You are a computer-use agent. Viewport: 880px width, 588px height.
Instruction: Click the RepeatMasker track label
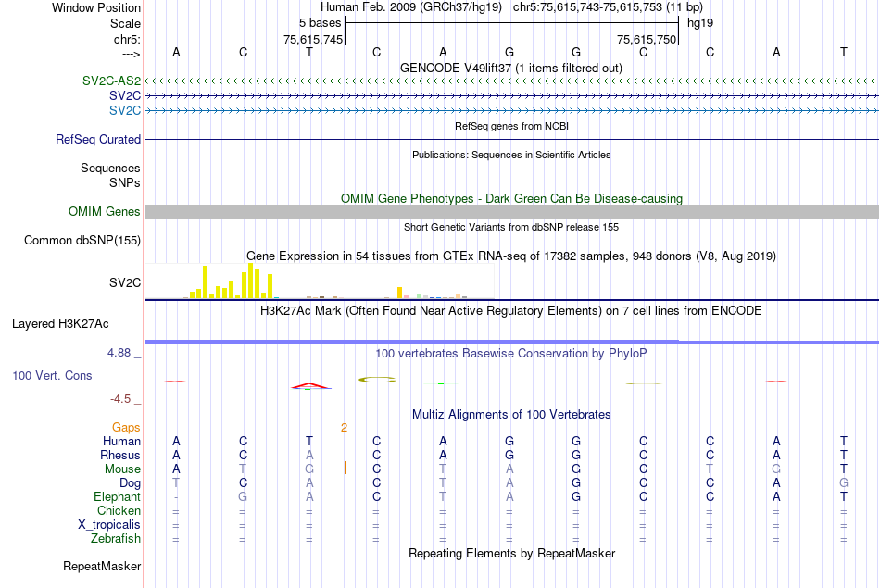pyautogui.click(x=102, y=566)
